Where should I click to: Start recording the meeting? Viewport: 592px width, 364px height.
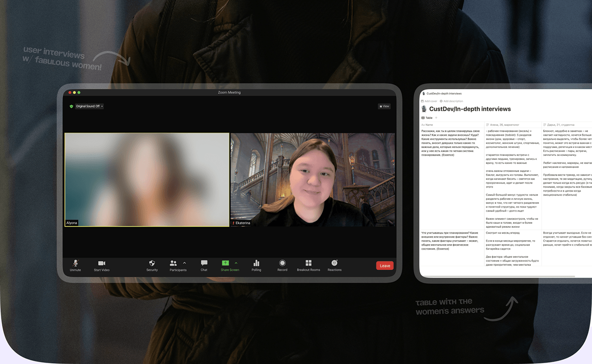[x=282, y=264]
